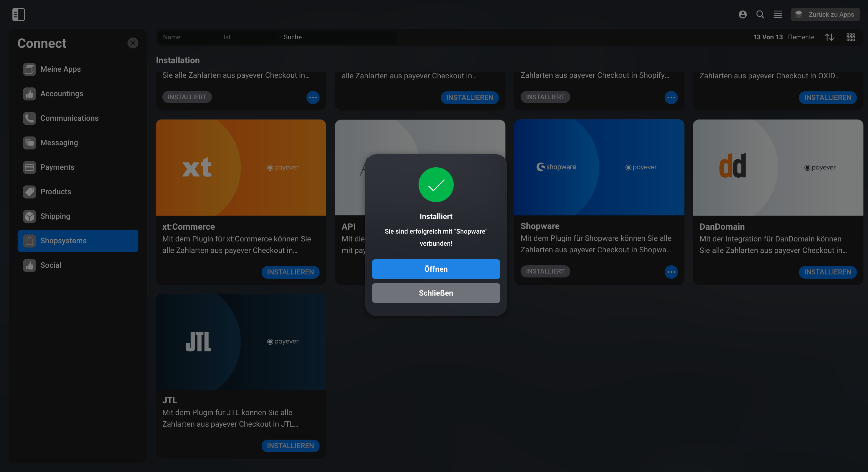This screenshot has width=868, height=472.
Task: Click the DanDomain title
Action: (x=722, y=227)
